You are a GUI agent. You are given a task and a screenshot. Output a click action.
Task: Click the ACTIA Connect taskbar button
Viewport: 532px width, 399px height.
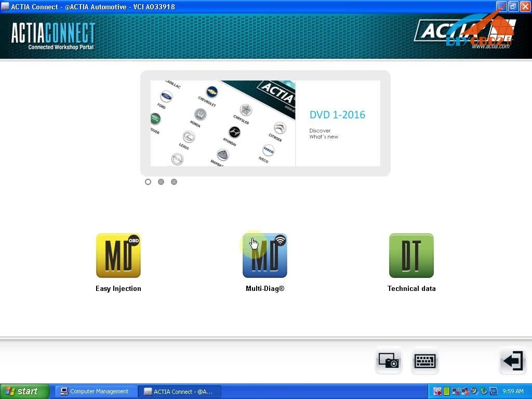[180, 392]
